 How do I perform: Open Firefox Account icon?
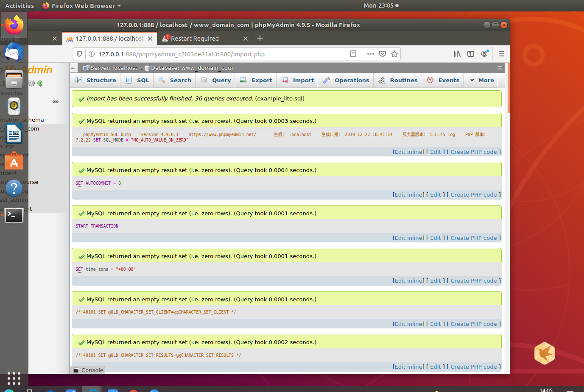click(x=484, y=54)
